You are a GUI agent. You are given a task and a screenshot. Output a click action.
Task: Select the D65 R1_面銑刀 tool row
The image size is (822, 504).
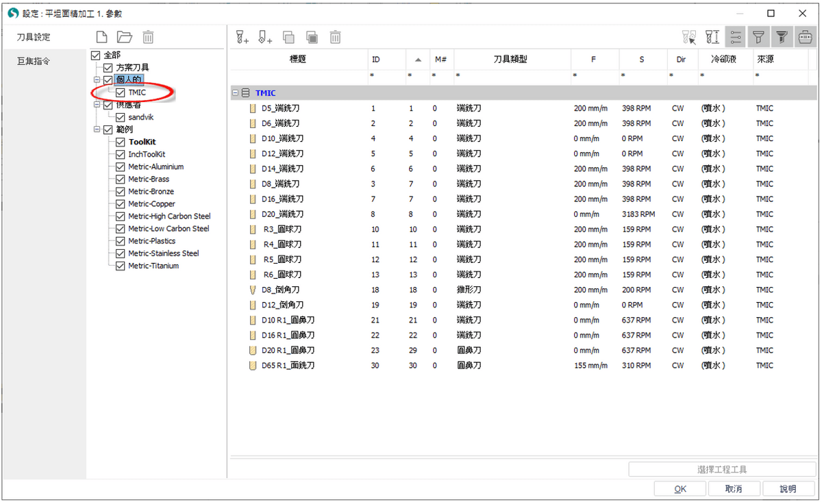[x=288, y=366]
